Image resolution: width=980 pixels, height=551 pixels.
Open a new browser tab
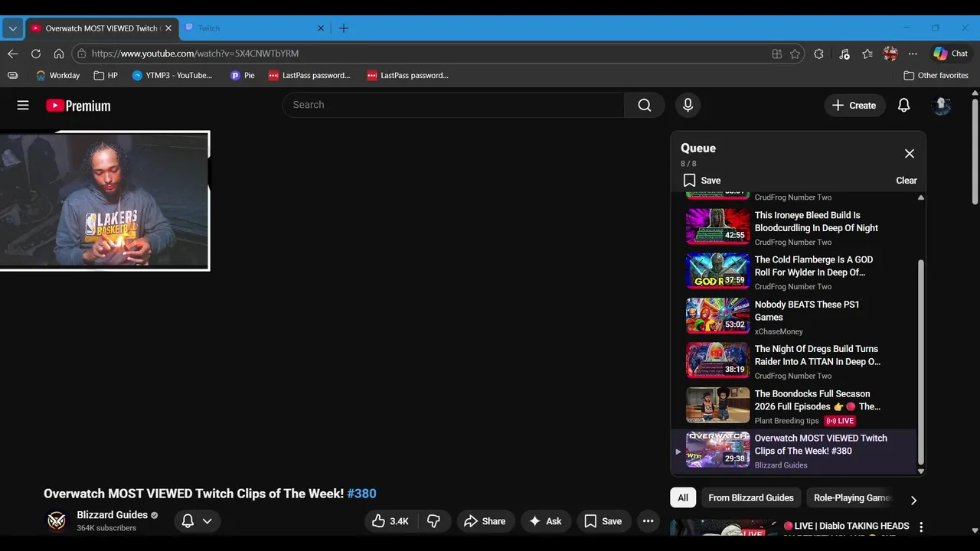point(344,28)
